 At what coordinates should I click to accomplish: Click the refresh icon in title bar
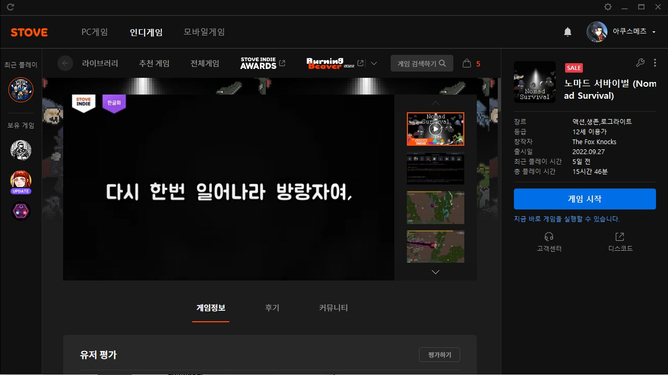(10, 7)
